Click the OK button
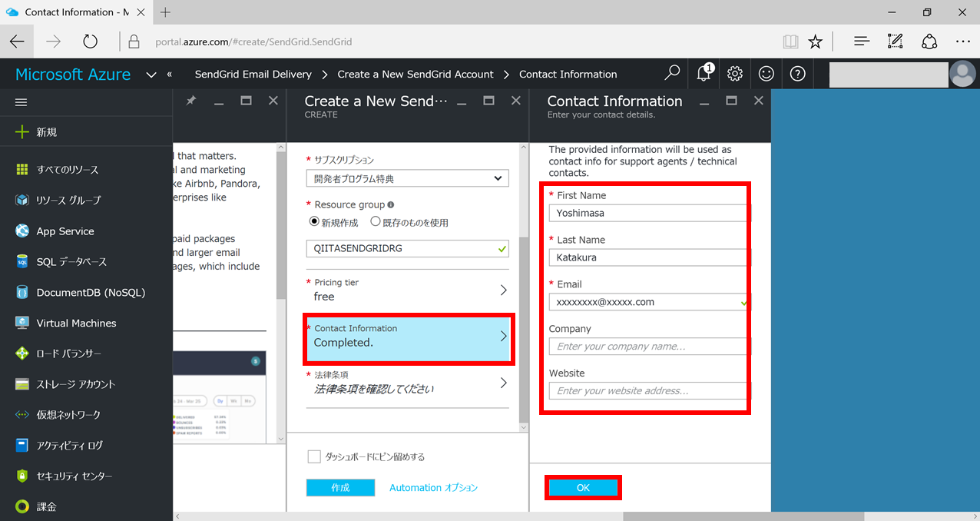Viewport: 980px width, 521px height. tap(583, 488)
